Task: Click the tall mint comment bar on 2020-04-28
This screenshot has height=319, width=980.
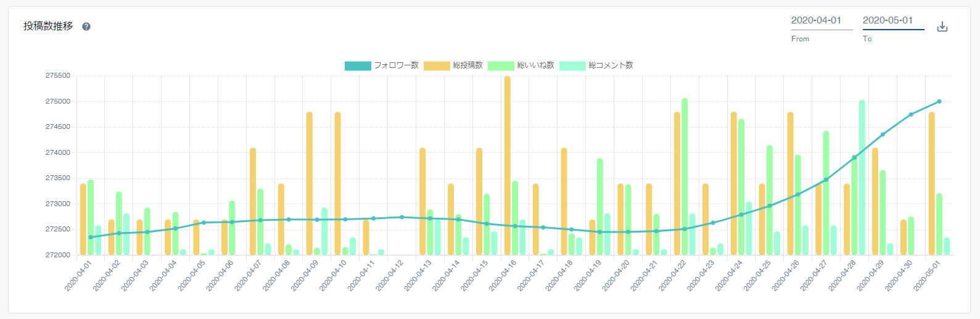Action: click(862, 178)
